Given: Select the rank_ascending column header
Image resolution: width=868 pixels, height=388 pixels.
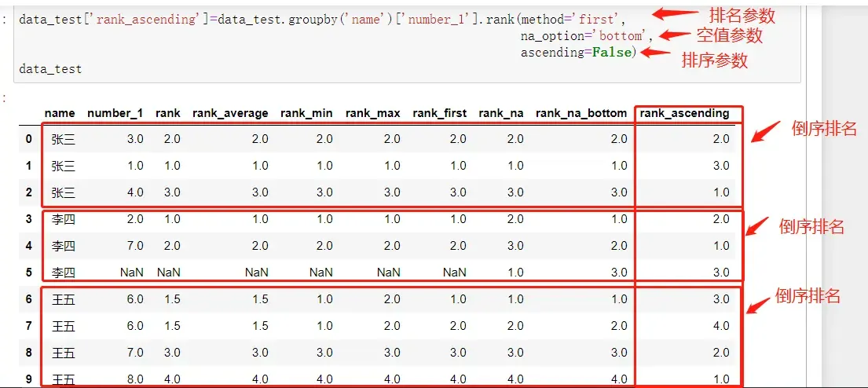Looking at the screenshot, I should tap(684, 113).
